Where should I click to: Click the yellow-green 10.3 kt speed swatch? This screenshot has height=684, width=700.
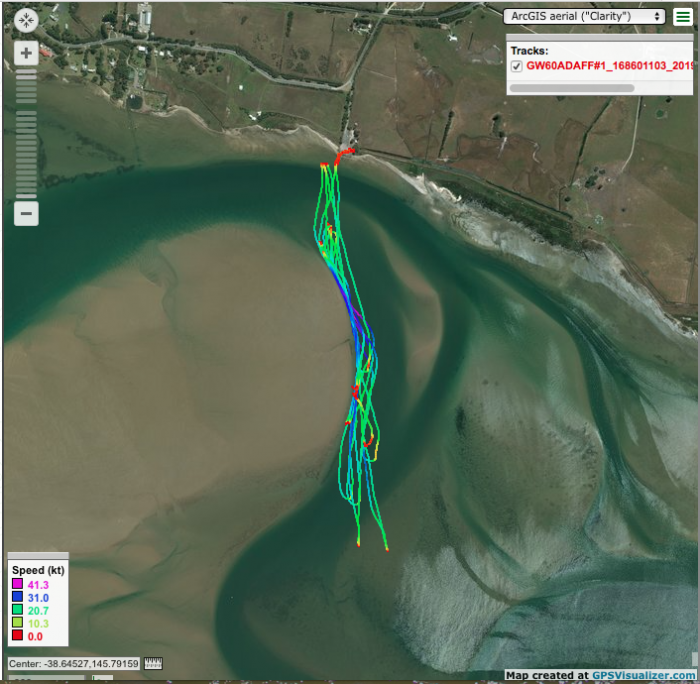[17, 623]
